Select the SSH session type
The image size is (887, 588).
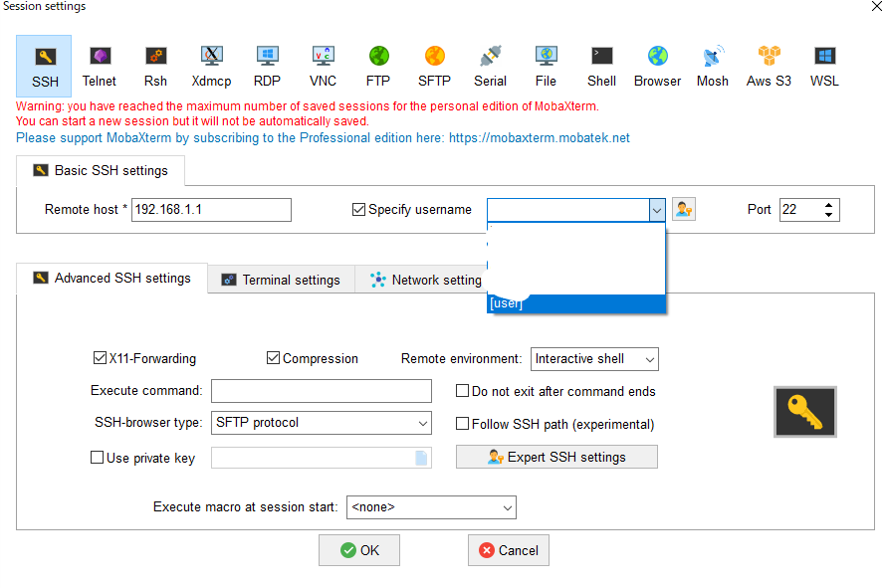44,66
